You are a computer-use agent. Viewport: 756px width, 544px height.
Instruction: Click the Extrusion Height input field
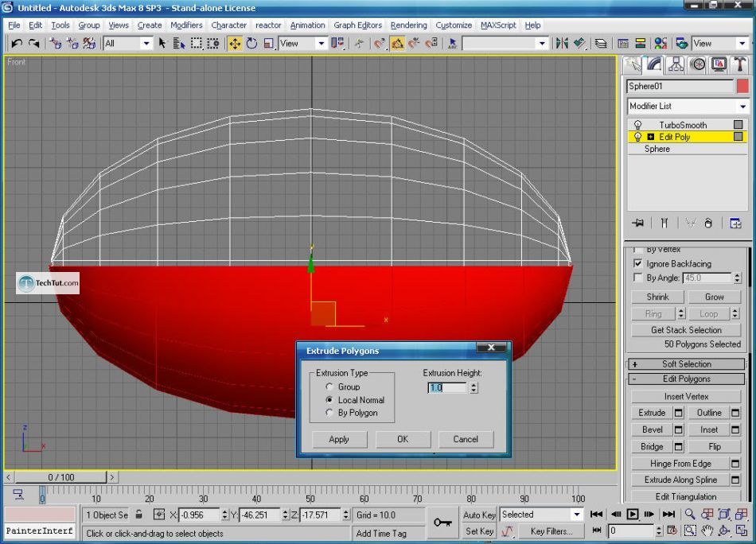447,387
